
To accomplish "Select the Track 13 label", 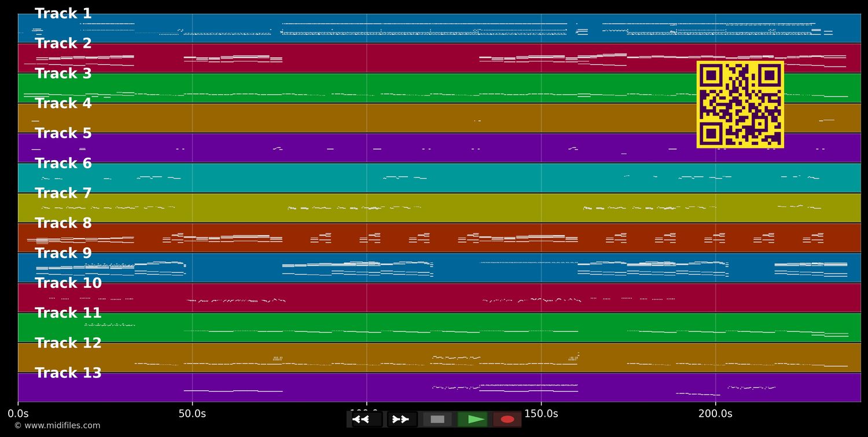I will pyautogui.click(x=68, y=373).
